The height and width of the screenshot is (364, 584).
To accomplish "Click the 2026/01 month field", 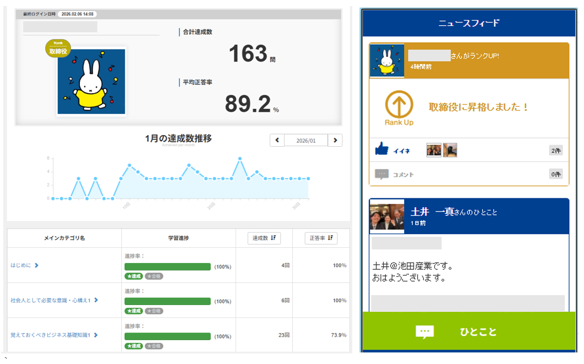I will pos(306,140).
